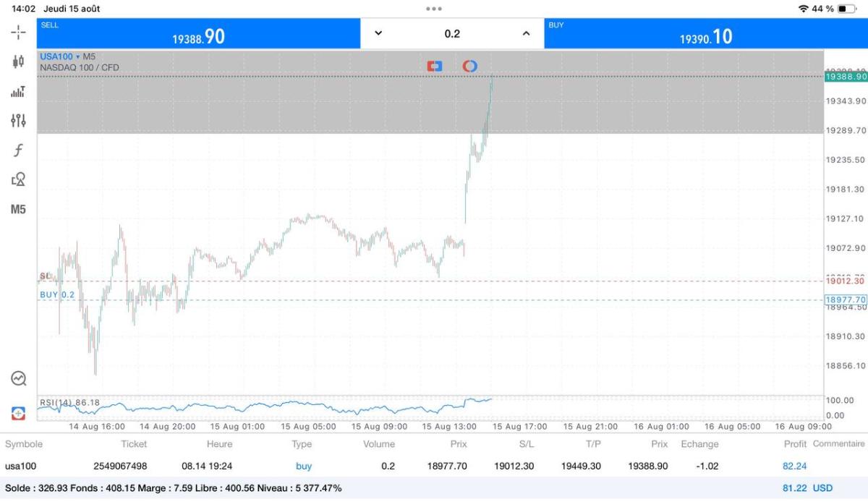Open the candlestick chart type icon
Viewport: 868px width, 502px height.
coord(18,61)
